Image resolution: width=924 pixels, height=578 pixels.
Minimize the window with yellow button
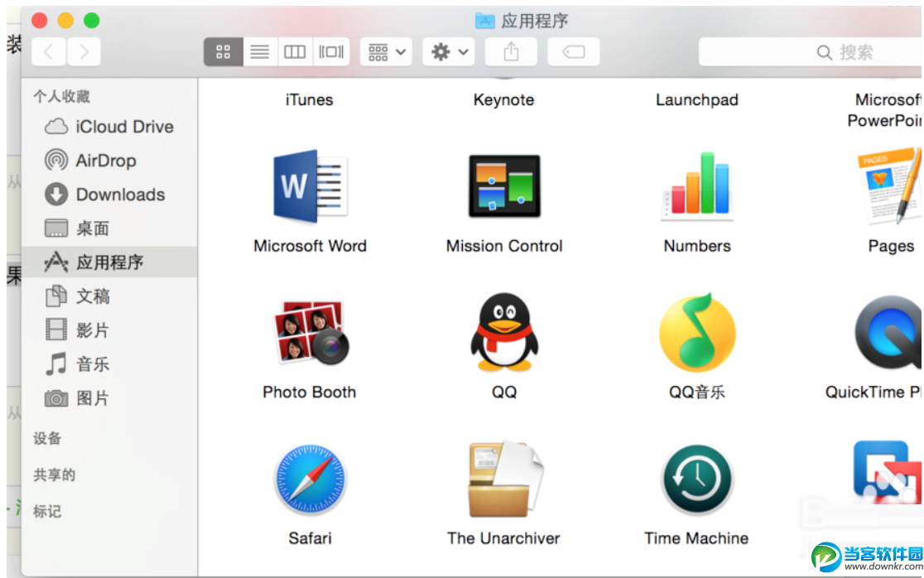65,21
